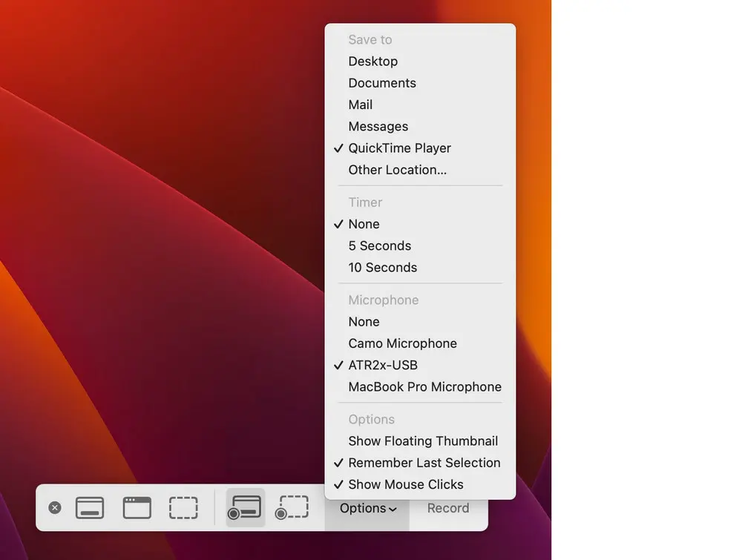Click the Record button
742x560 pixels.
coord(447,508)
